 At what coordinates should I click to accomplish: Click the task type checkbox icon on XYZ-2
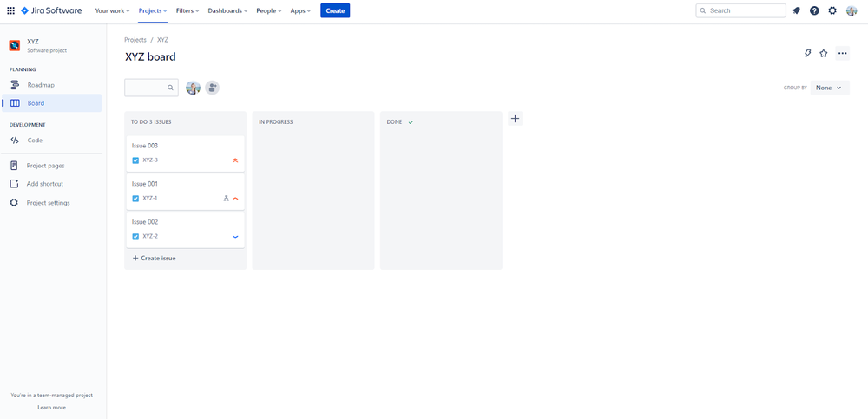(135, 236)
